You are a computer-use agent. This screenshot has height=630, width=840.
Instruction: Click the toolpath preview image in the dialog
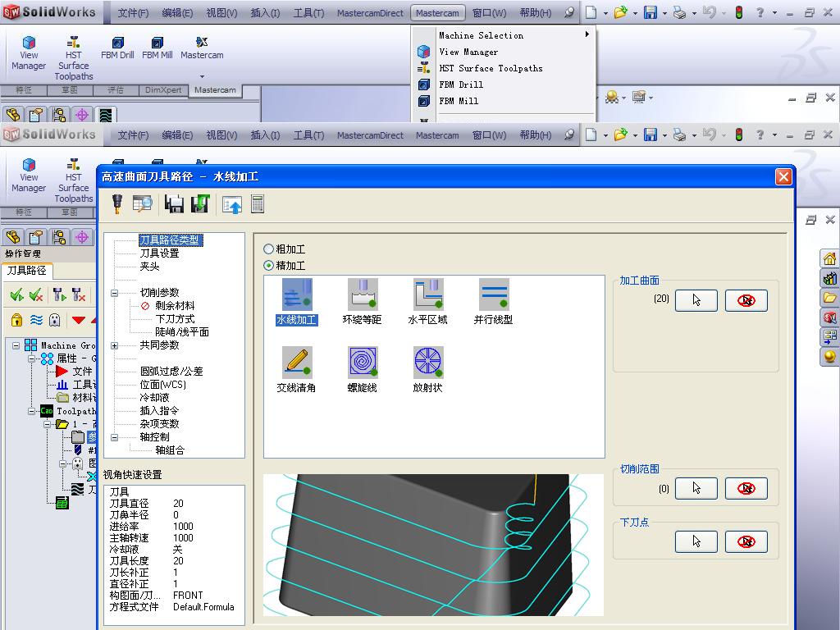(433, 545)
